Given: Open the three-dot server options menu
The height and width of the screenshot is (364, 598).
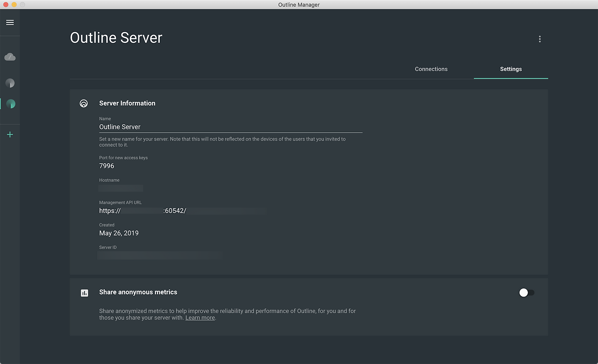Looking at the screenshot, I should click(540, 39).
